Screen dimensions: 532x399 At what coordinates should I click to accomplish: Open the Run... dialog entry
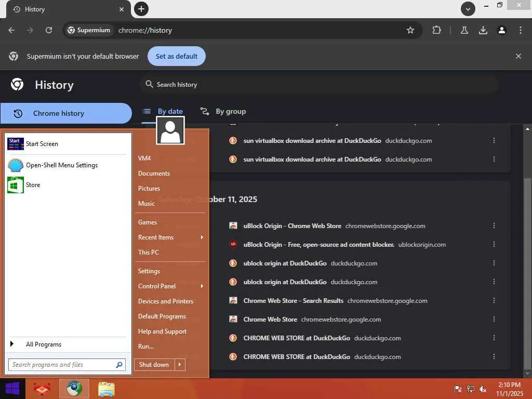170,347
